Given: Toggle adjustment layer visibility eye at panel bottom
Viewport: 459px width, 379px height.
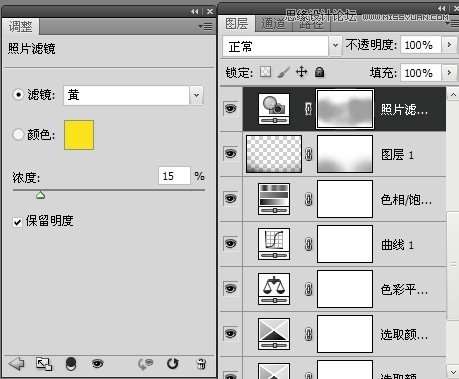Looking at the screenshot, I should (97, 363).
